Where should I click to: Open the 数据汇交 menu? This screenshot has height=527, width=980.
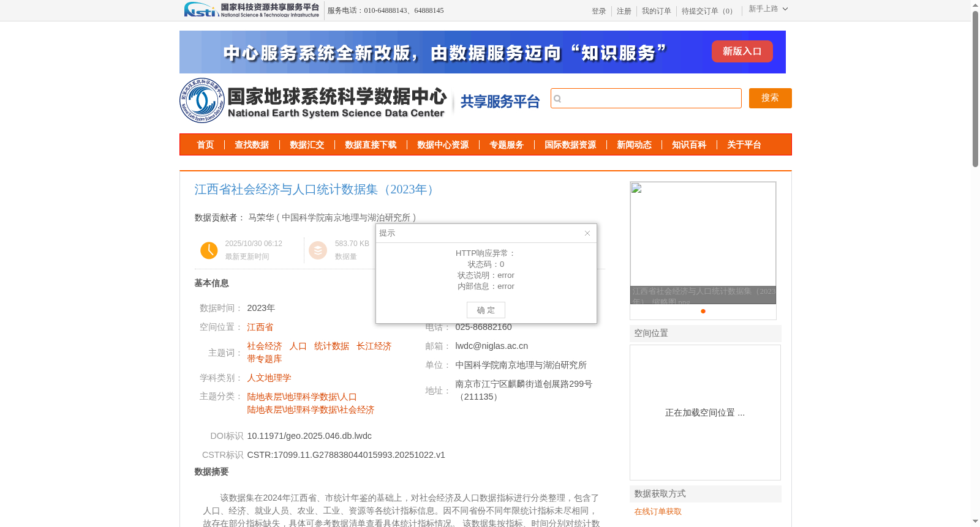[307, 145]
